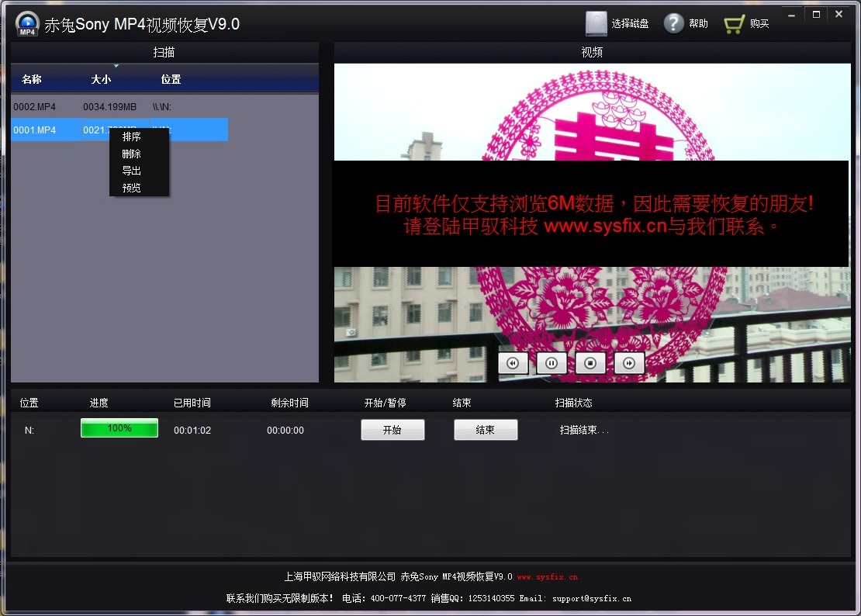
Task: Select the 0001.MP4 file row
Action: click(x=119, y=130)
